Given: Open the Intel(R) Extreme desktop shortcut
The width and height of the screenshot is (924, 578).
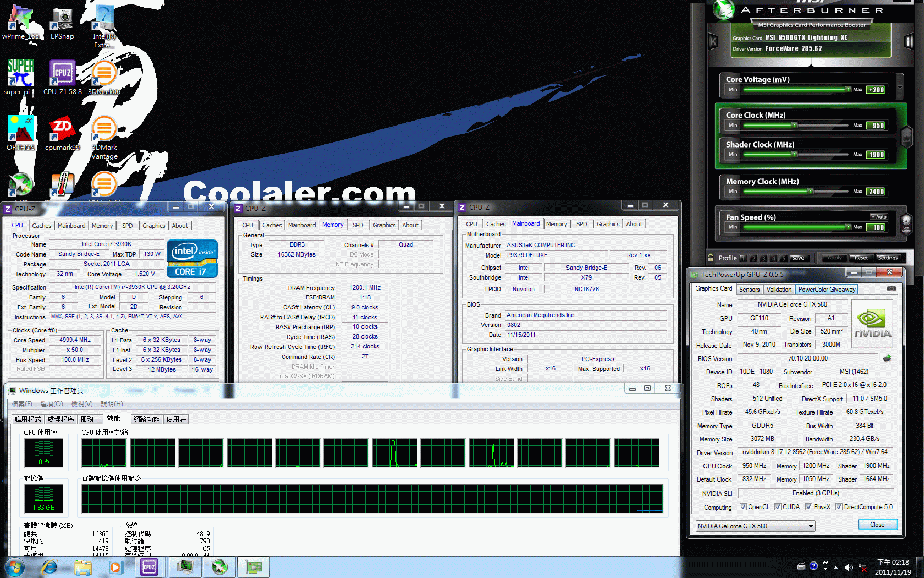Looking at the screenshot, I should 104,26.
